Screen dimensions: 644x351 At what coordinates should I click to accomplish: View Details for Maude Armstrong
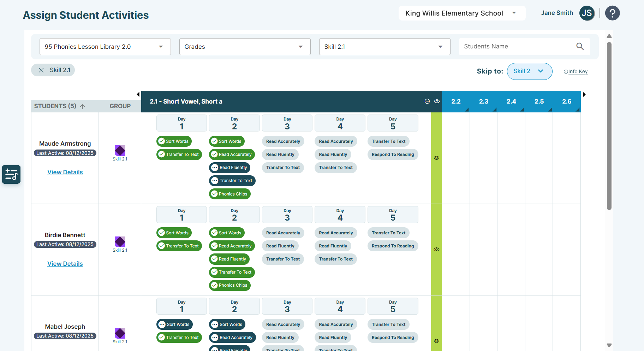click(x=65, y=172)
